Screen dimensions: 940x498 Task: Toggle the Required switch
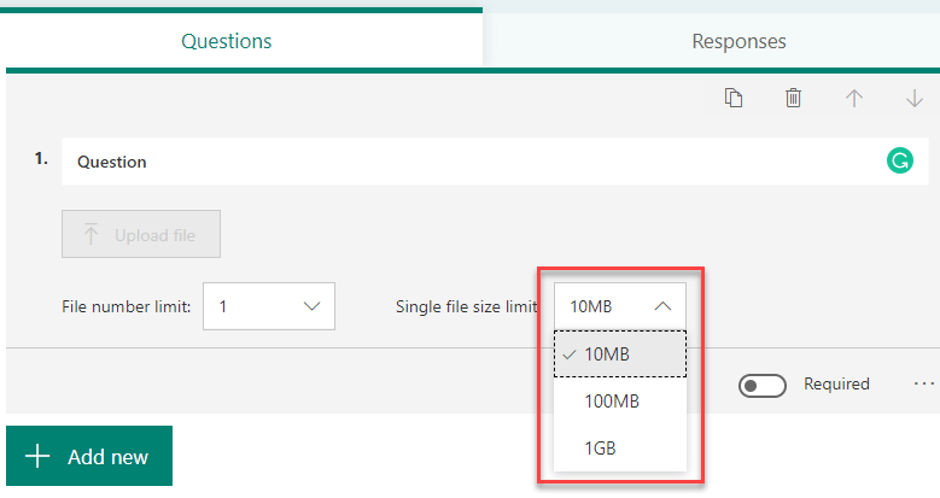[x=762, y=385]
